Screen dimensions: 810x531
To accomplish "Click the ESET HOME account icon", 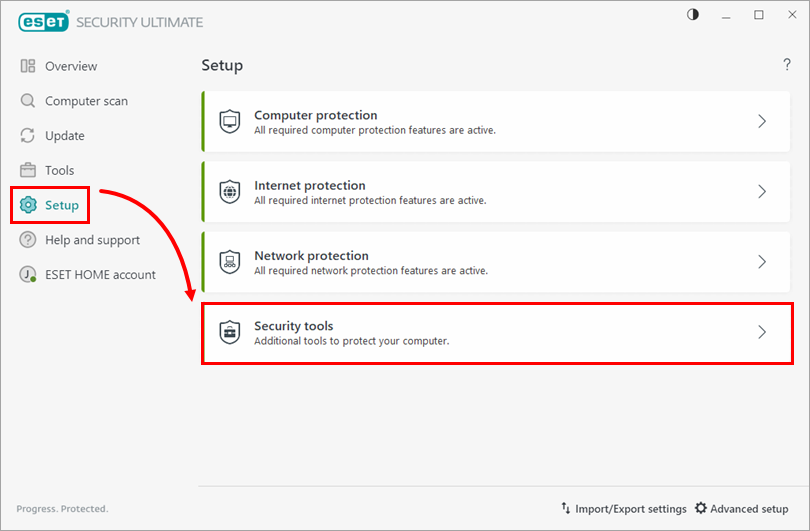I will pyautogui.click(x=28, y=275).
